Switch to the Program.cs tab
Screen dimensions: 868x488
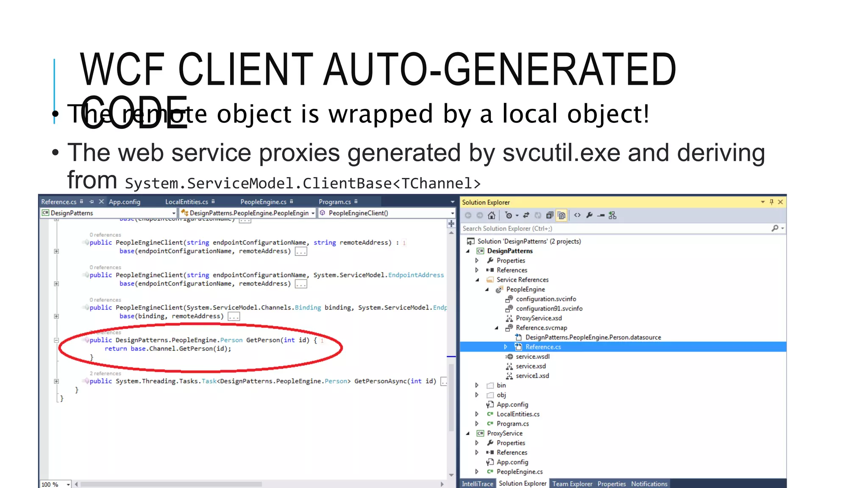click(334, 202)
